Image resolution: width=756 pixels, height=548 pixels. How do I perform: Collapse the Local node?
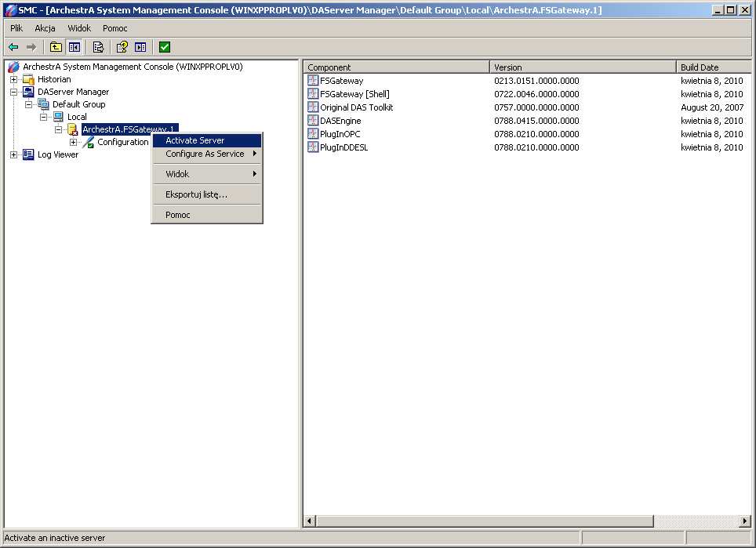(x=43, y=117)
